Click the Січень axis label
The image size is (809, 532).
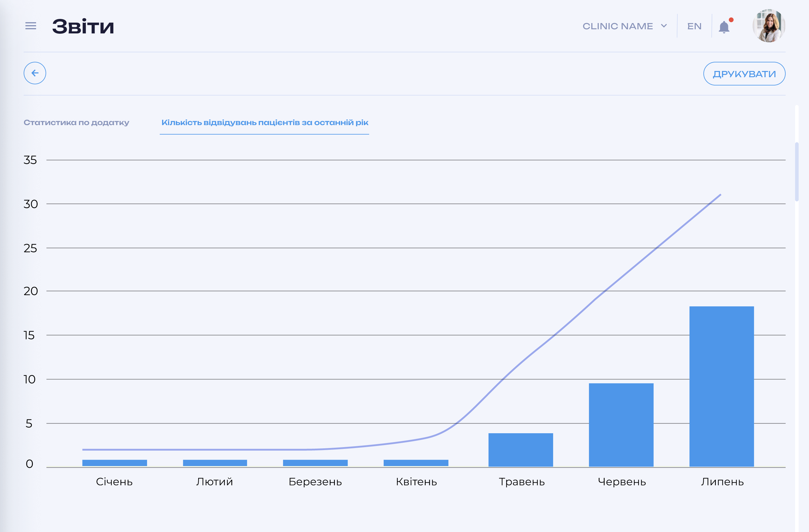114,482
